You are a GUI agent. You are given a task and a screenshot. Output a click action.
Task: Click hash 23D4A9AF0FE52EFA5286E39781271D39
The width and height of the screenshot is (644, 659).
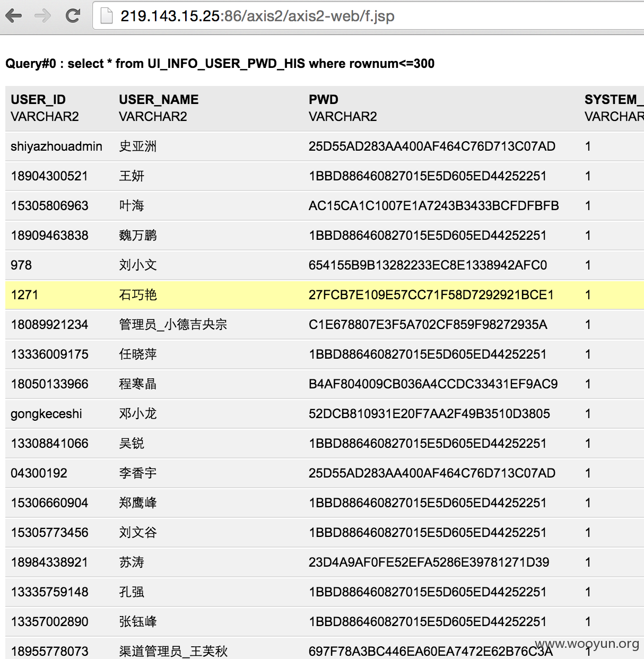[x=429, y=562]
